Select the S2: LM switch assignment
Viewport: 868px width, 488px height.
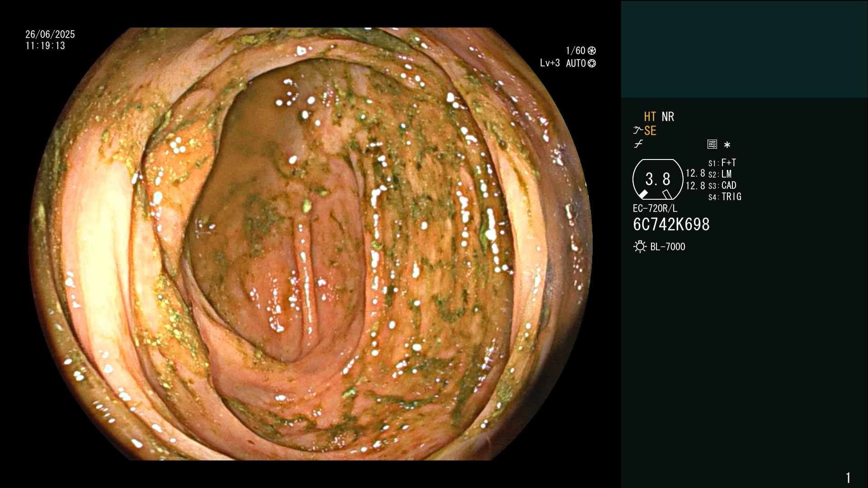tap(720, 174)
